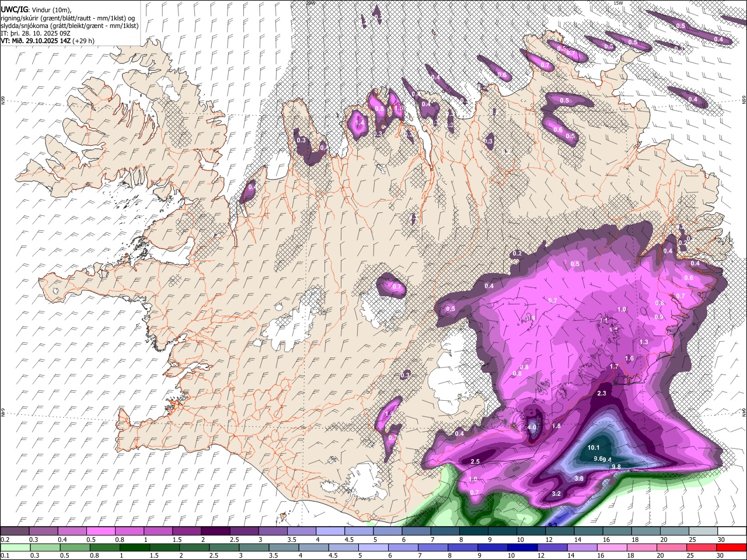Select the red swatch labeled 30 in the green legend

[x=732, y=548]
